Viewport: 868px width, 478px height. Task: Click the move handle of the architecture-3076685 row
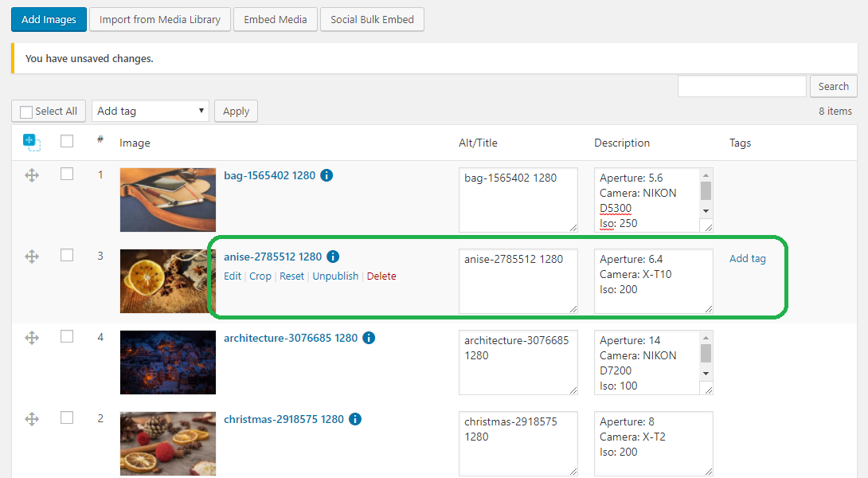pyautogui.click(x=32, y=338)
